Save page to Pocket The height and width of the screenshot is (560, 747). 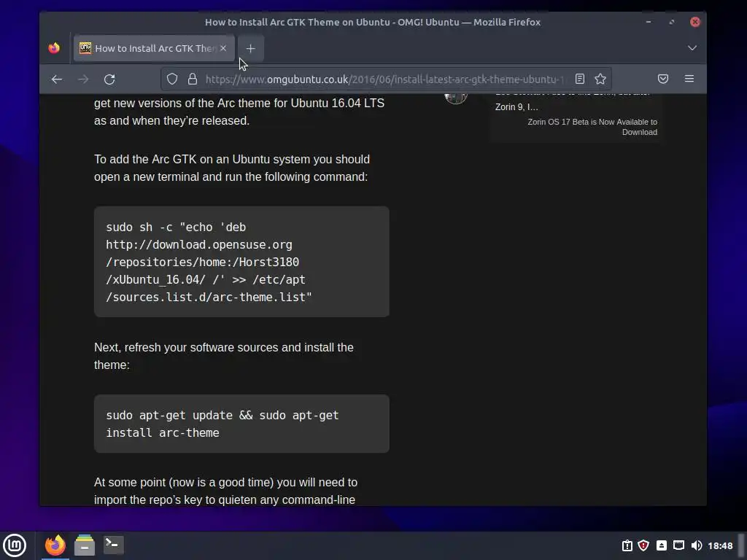[x=662, y=79]
